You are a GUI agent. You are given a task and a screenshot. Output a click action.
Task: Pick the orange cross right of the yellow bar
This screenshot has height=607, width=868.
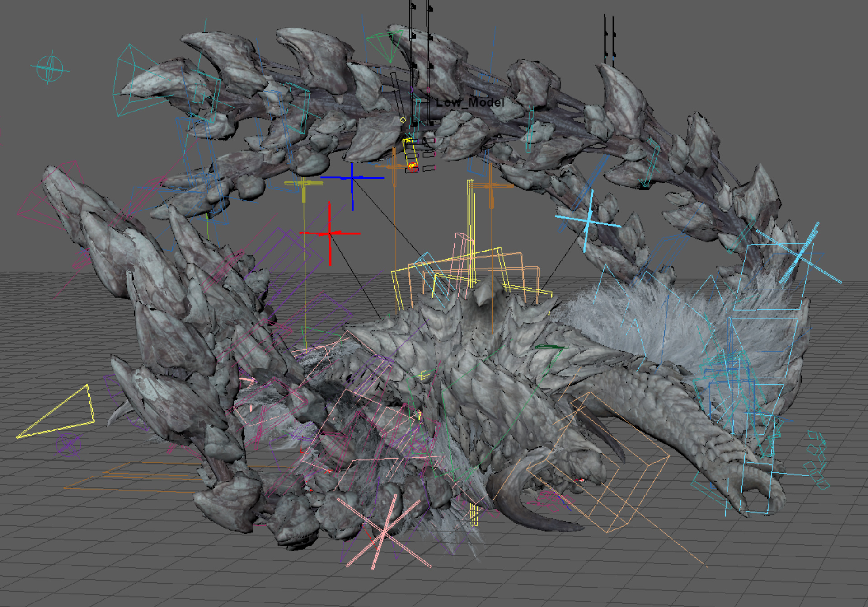click(491, 185)
